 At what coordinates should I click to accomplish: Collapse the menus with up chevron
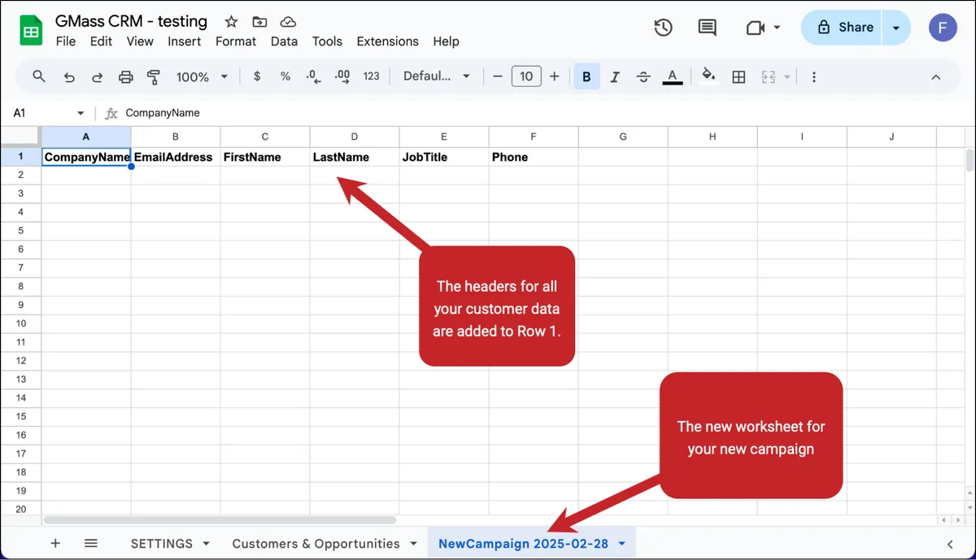click(935, 77)
